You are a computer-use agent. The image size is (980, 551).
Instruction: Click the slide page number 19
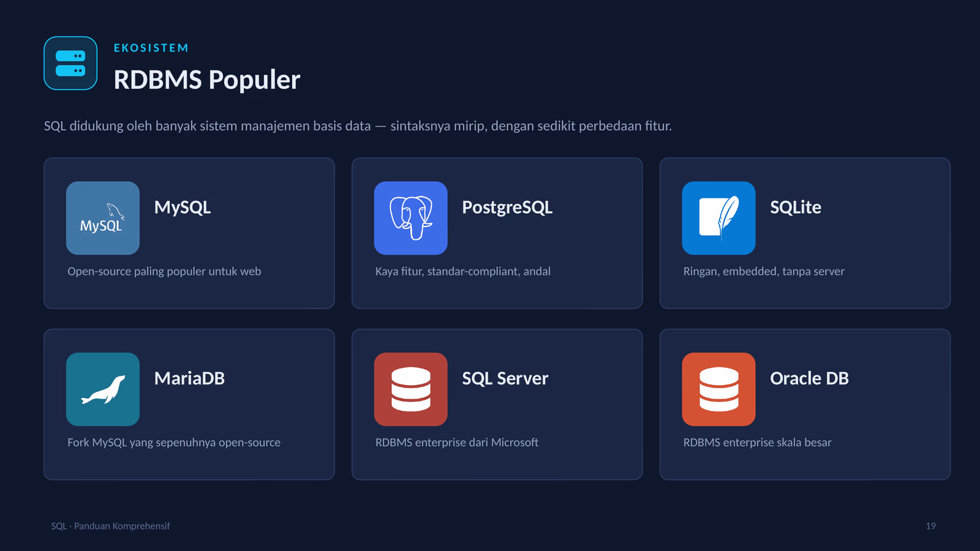(x=930, y=526)
